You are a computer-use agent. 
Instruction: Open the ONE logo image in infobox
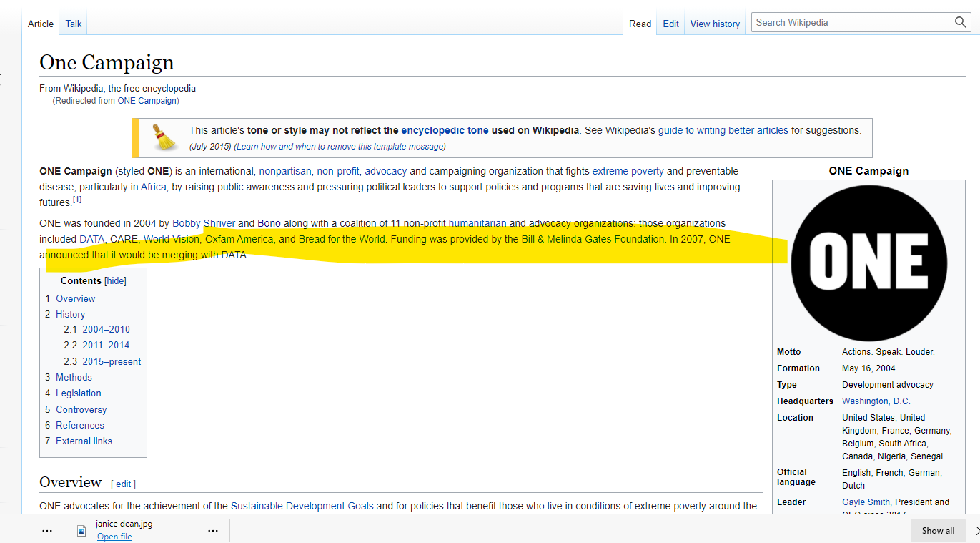[869, 262]
